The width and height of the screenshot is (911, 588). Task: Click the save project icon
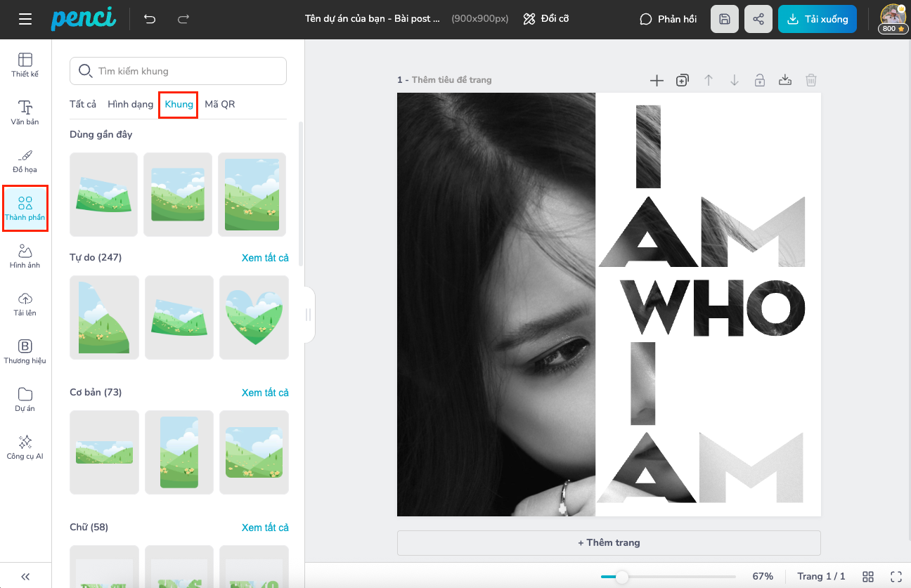click(x=724, y=19)
